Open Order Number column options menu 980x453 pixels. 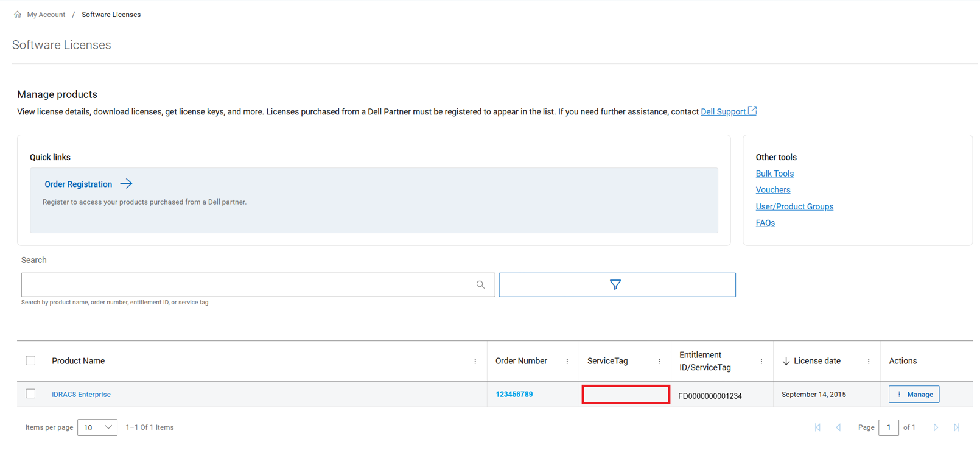[x=567, y=362]
